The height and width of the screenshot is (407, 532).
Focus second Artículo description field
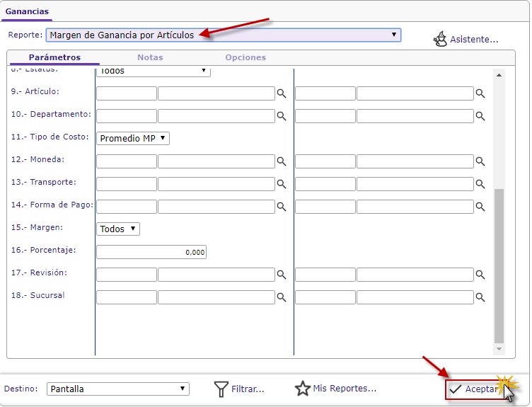tap(415, 93)
